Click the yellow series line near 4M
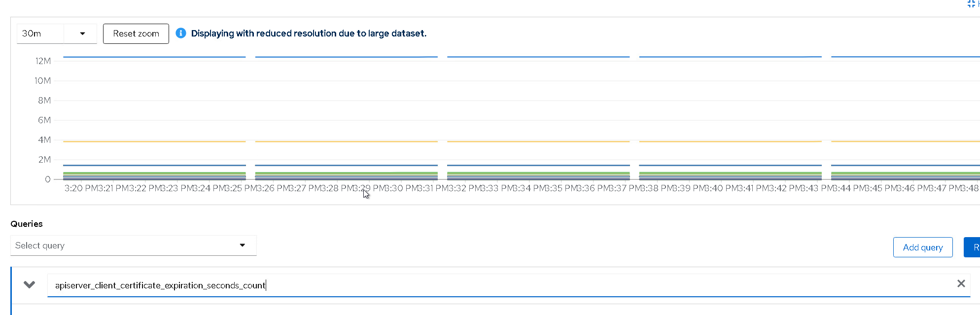This screenshot has width=980, height=315. click(x=345, y=141)
